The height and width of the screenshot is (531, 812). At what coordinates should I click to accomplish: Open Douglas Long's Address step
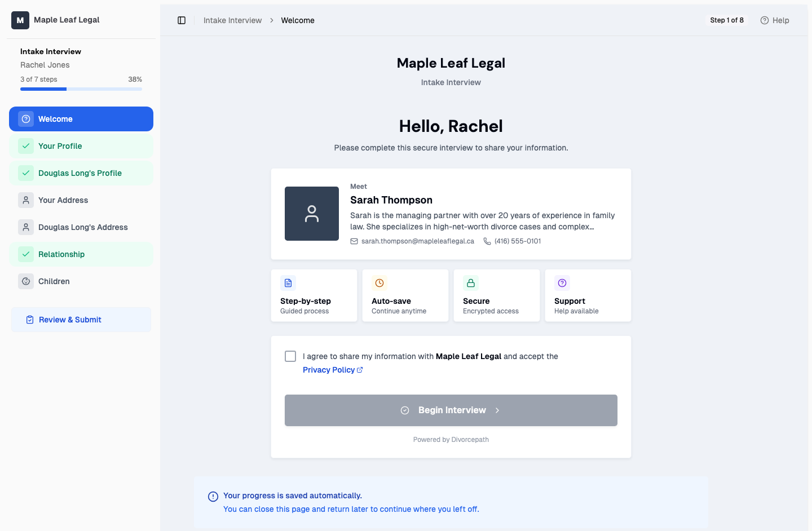81,227
